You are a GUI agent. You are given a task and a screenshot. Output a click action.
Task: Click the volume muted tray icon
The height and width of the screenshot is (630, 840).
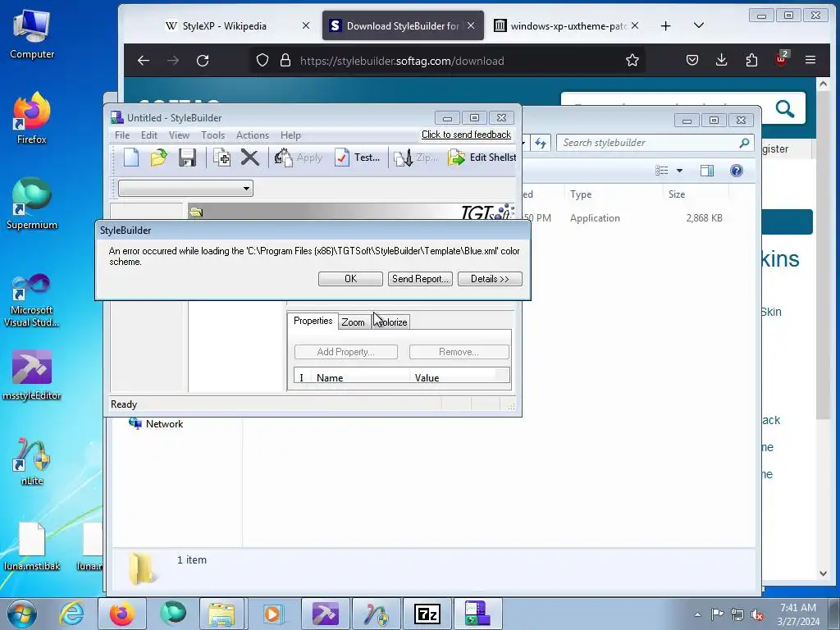tap(757, 614)
